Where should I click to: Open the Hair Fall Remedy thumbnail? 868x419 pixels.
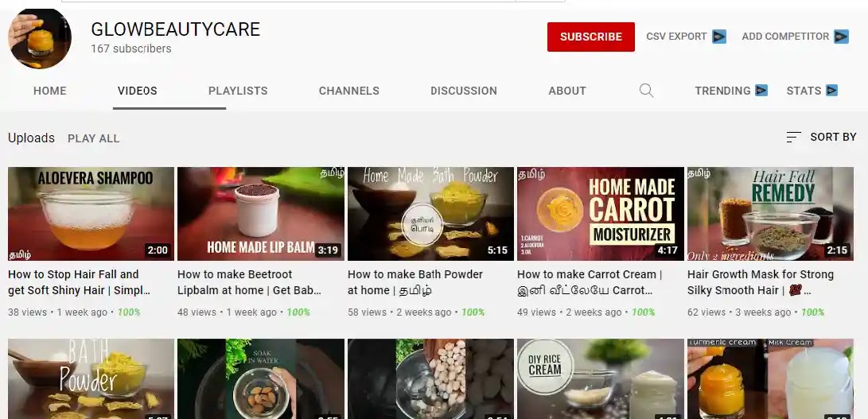771,214
